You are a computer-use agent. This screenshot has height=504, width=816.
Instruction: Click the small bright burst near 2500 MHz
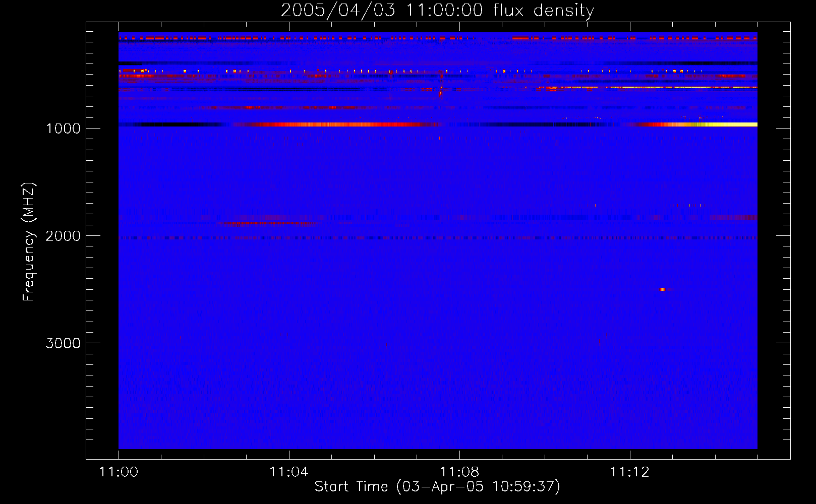pos(663,289)
